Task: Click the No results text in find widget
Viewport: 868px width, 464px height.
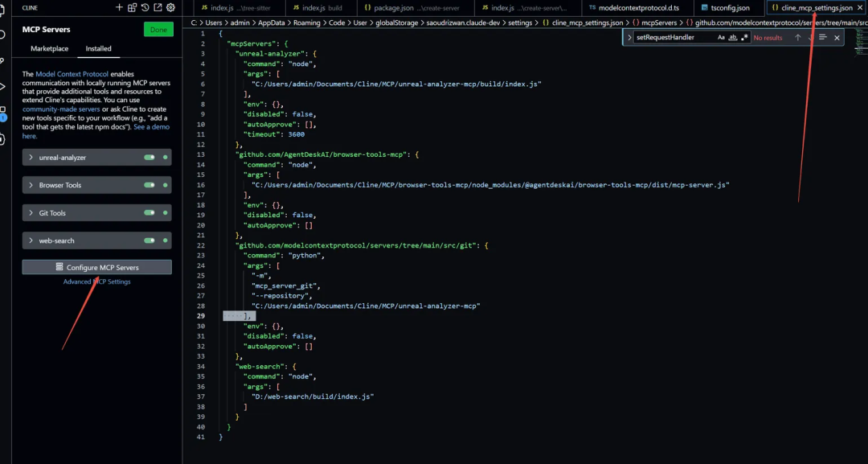Action: pyautogui.click(x=768, y=38)
